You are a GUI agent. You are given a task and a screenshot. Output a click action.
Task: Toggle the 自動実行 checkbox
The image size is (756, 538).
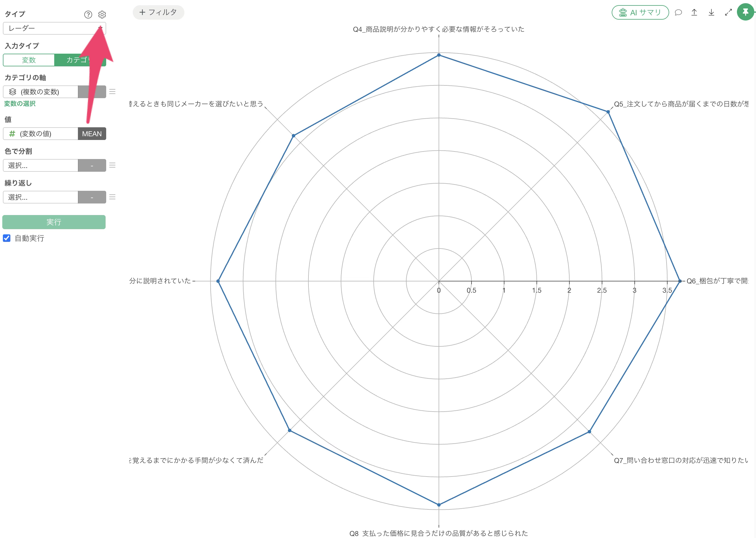click(7, 238)
